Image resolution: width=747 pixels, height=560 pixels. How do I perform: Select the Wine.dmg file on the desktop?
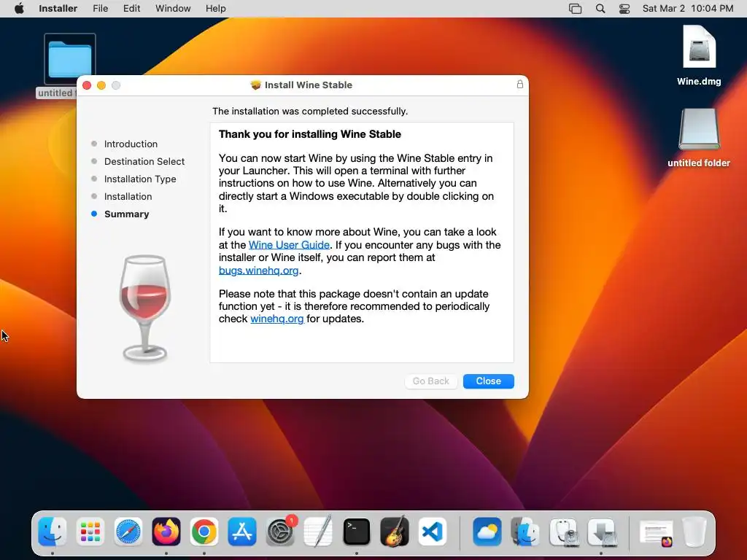pyautogui.click(x=699, y=55)
